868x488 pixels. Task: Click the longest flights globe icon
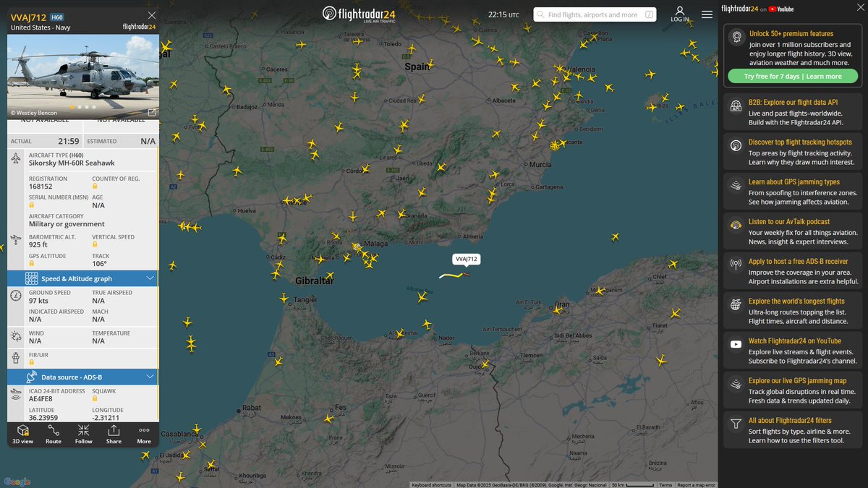tap(736, 305)
